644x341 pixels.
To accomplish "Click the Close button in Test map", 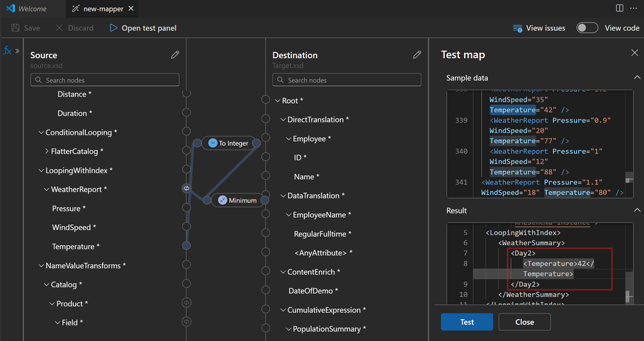I will pyautogui.click(x=525, y=322).
